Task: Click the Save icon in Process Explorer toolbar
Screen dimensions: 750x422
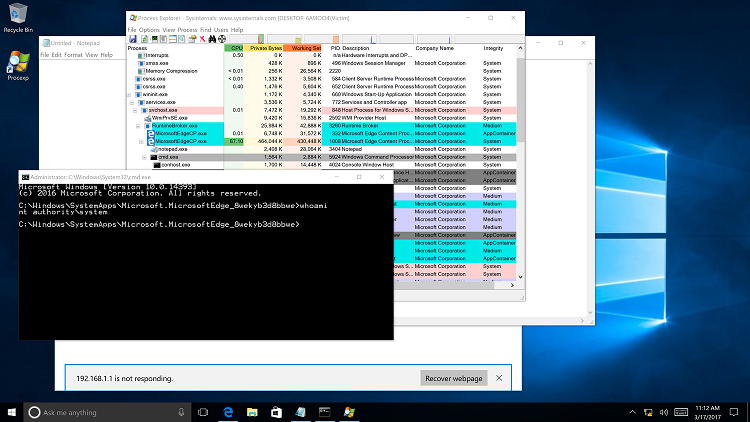Action: pyautogui.click(x=132, y=39)
